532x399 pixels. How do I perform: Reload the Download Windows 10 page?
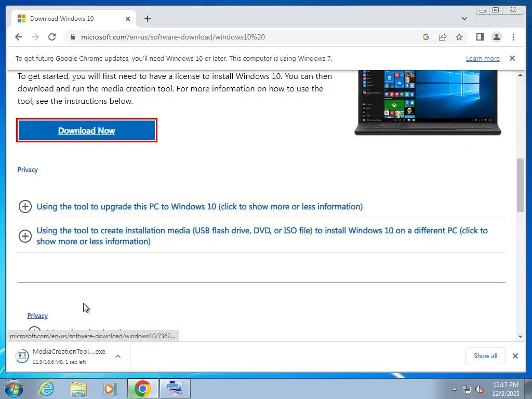[52, 37]
